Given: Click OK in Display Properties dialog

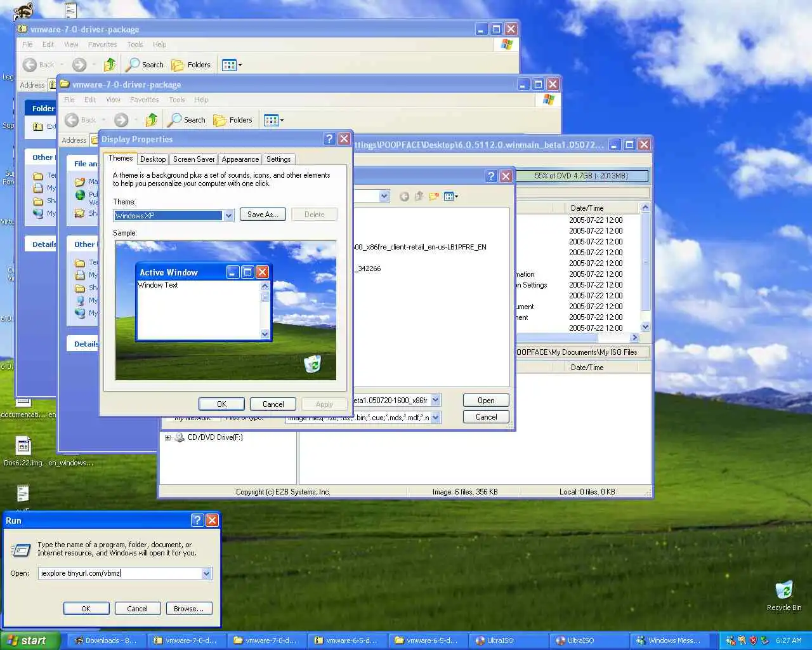Looking at the screenshot, I should (221, 404).
